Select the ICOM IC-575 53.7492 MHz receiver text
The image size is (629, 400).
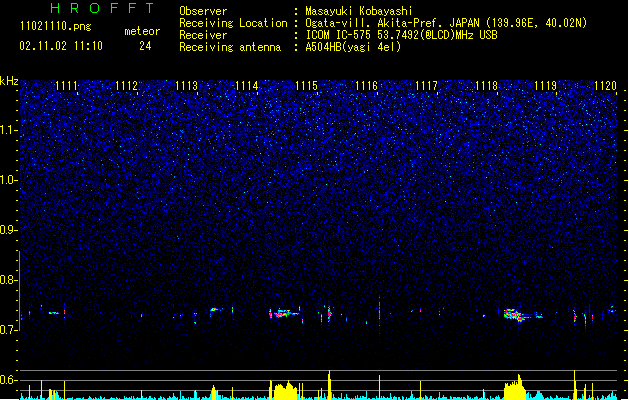pos(401,35)
